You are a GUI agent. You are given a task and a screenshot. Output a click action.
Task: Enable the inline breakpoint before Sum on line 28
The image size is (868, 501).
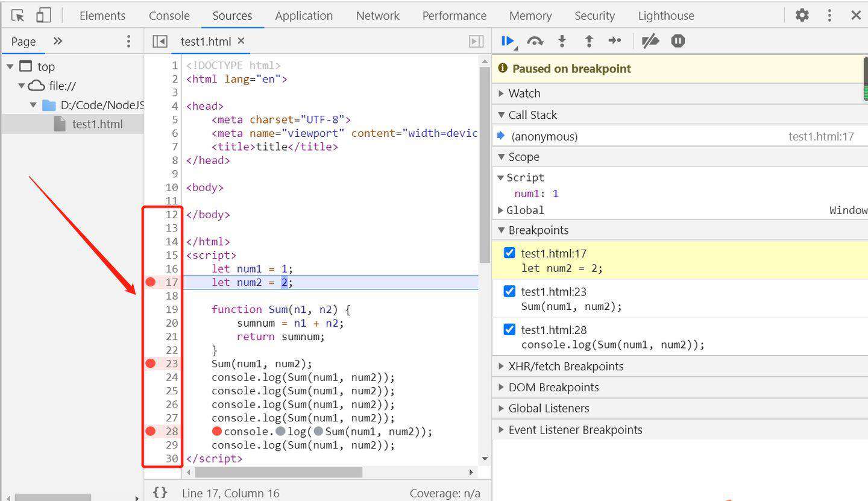318,431
